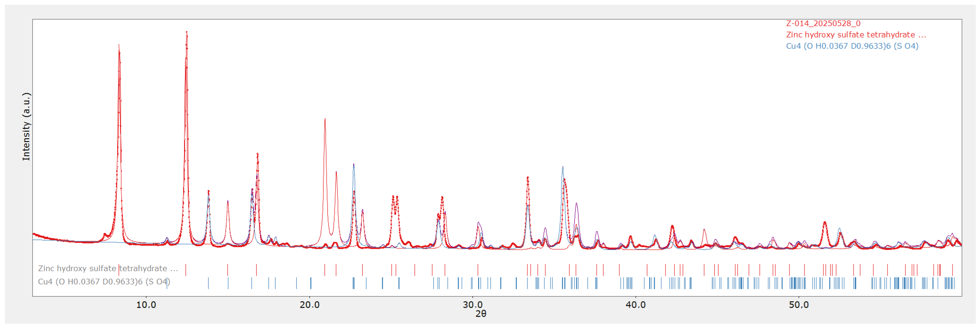This screenshot has height=327, width=980.
Task: Click red reflection marker below the 12.5 degree peak
Action: pyautogui.click(x=186, y=270)
